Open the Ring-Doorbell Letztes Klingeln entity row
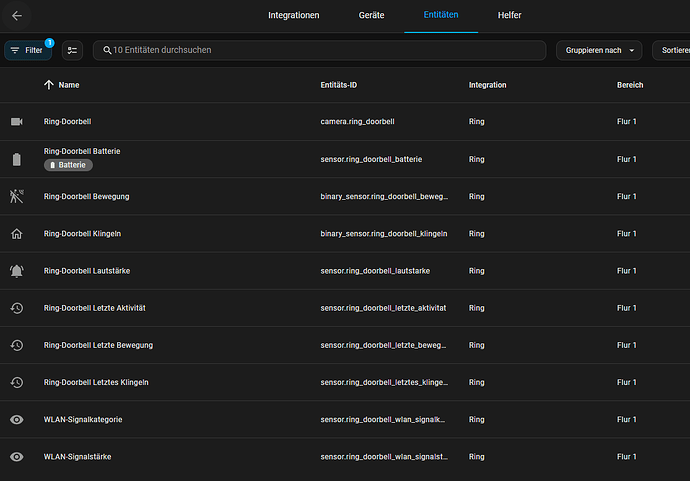 point(99,382)
